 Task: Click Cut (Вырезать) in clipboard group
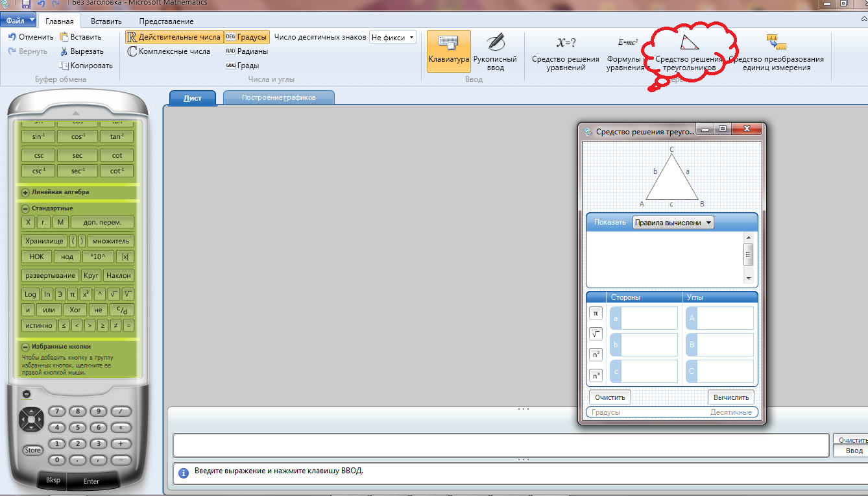coord(82,51)
